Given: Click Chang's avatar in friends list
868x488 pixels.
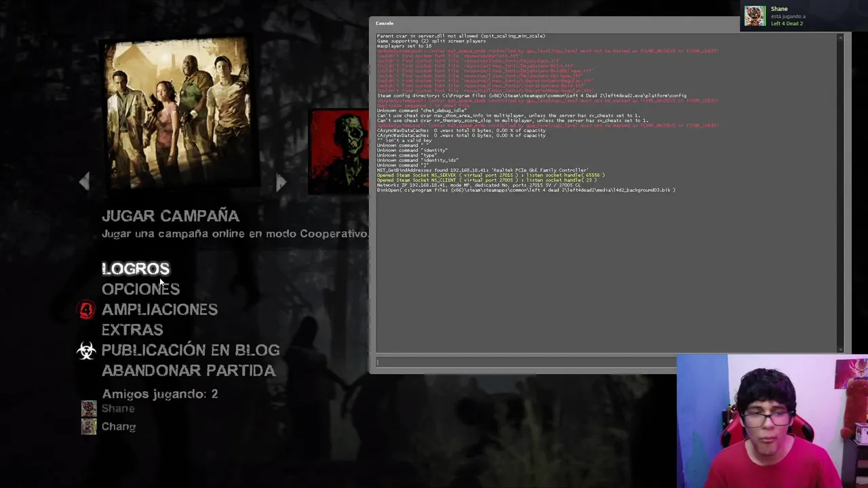Looking at the screenshot, I should tap(89, 426).
